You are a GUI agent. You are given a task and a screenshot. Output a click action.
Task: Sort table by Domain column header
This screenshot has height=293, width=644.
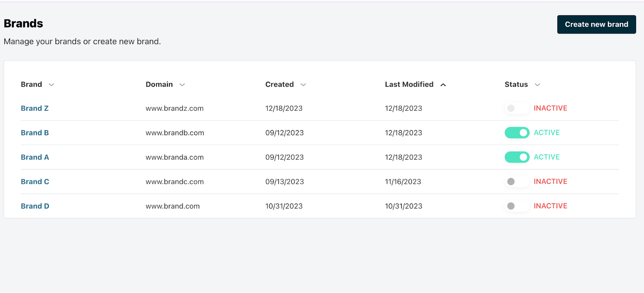click(159, 84)
